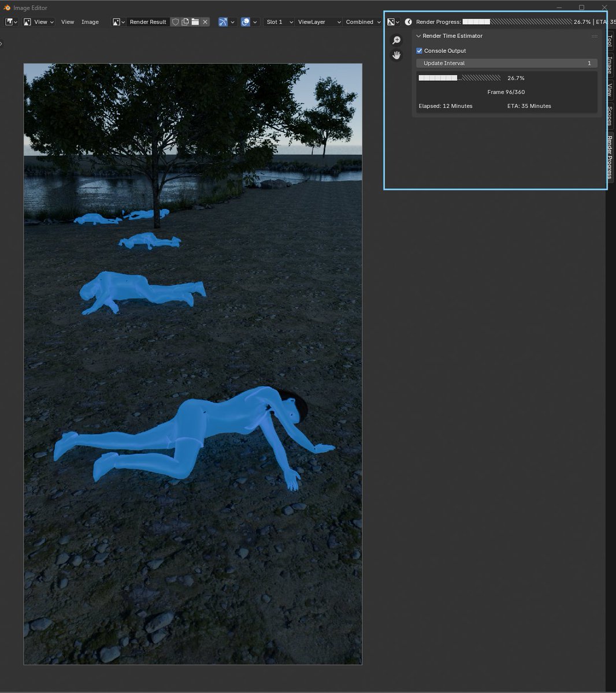The height and width of the screenshot is (693, 616).
Task: Open the View menu
Action: coord(68,22)
